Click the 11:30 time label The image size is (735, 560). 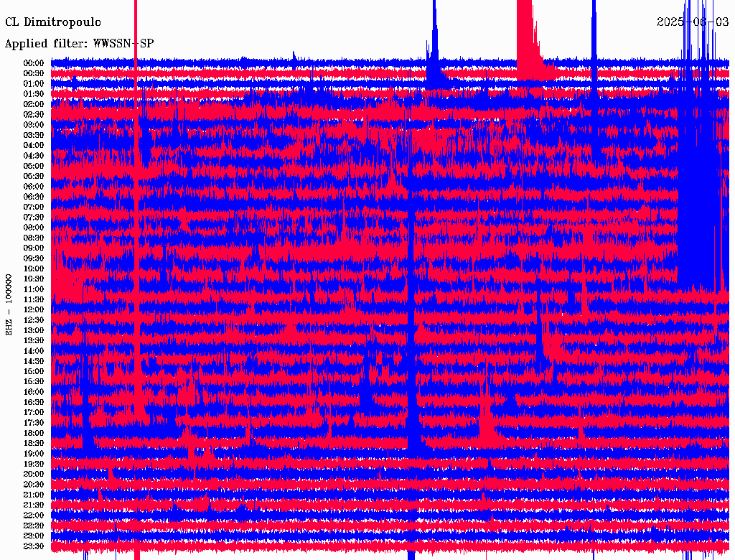tap(34, 300)
